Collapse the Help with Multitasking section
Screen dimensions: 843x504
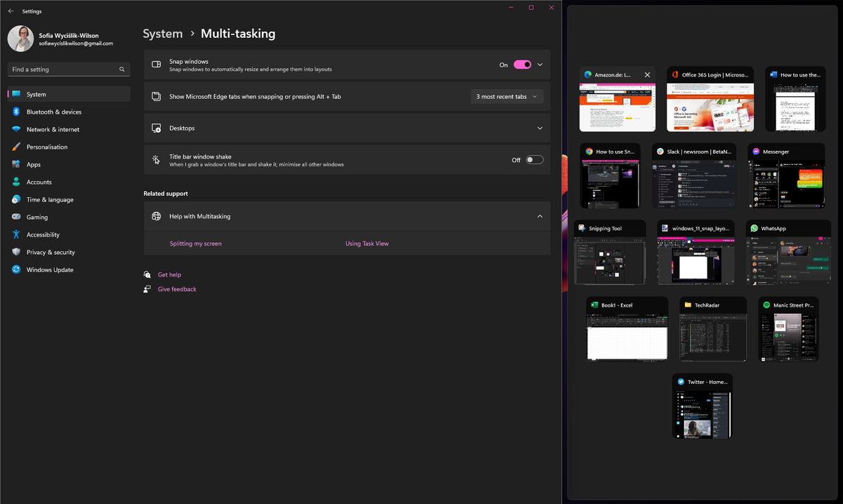coord(540,216)
